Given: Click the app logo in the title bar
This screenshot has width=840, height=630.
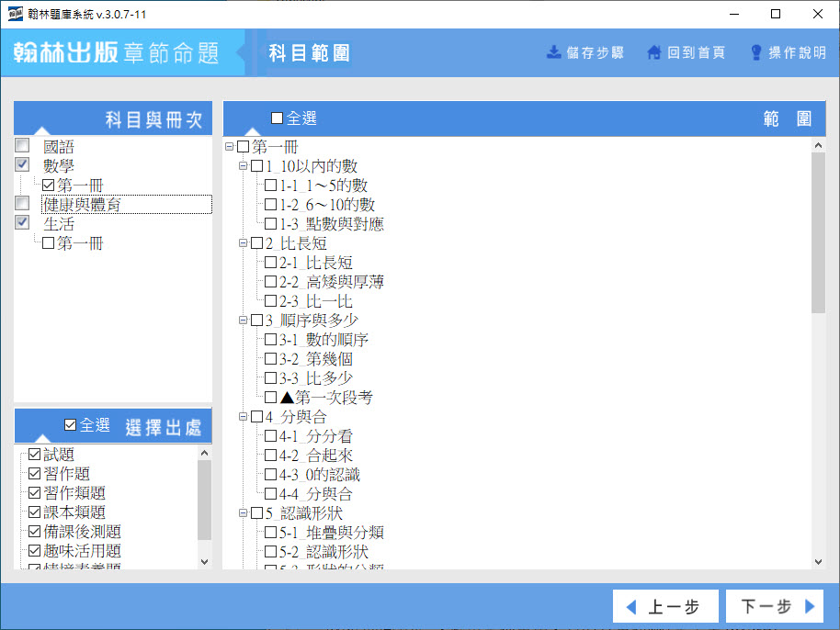Looking at the screenshot, I should (15, 15).
